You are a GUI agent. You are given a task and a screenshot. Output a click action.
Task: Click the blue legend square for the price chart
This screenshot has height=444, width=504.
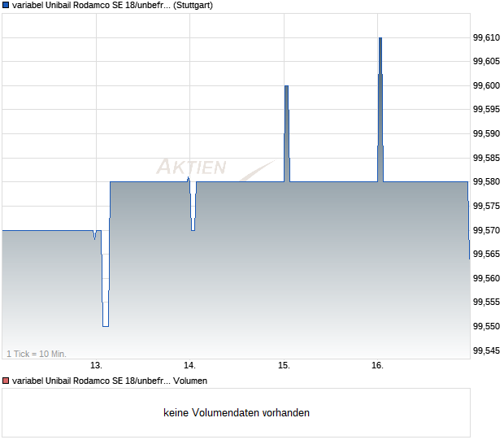point(6,5)
